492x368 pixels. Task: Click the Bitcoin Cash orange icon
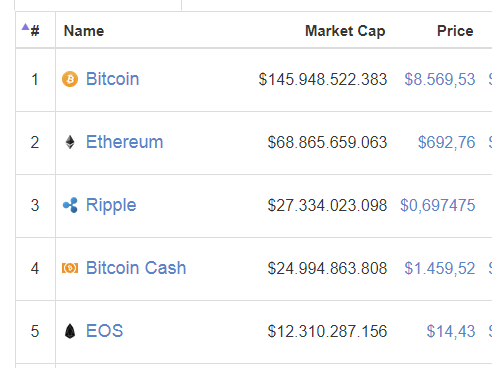tap(70, 268)
